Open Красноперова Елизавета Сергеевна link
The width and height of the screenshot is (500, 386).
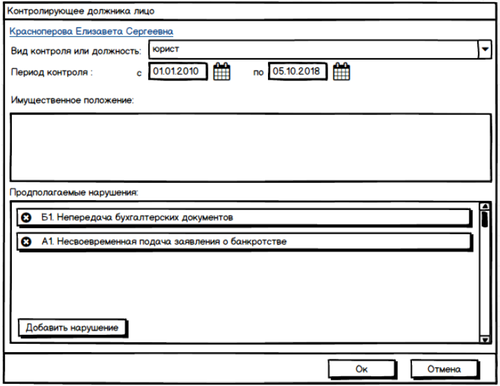[x=91, y=31]
